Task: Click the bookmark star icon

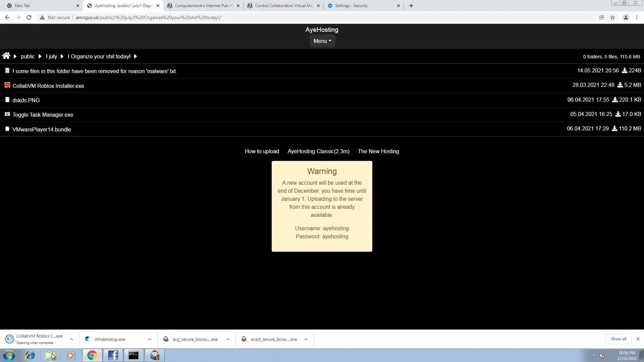Action: click(x=612, y=17)
